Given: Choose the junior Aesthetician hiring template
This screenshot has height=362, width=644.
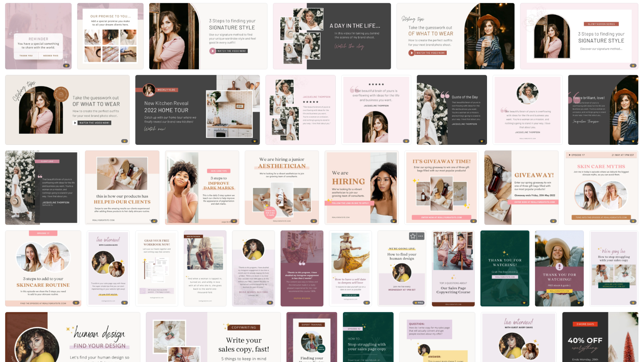Looking at the screenshot, I should [282, 188].
